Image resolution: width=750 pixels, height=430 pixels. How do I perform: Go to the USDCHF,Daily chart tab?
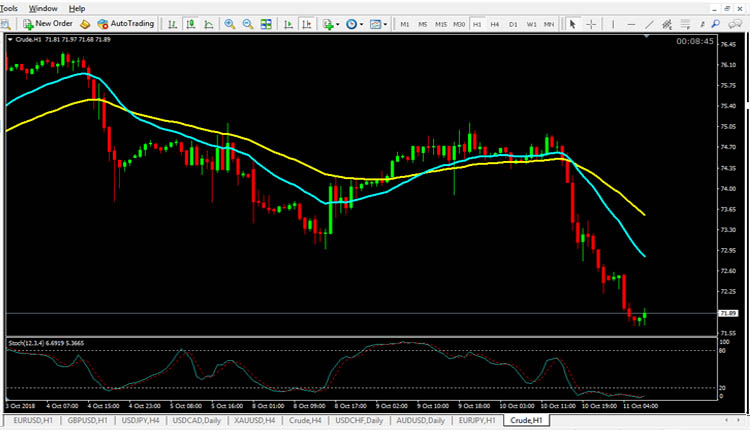(x=359, y=420)
